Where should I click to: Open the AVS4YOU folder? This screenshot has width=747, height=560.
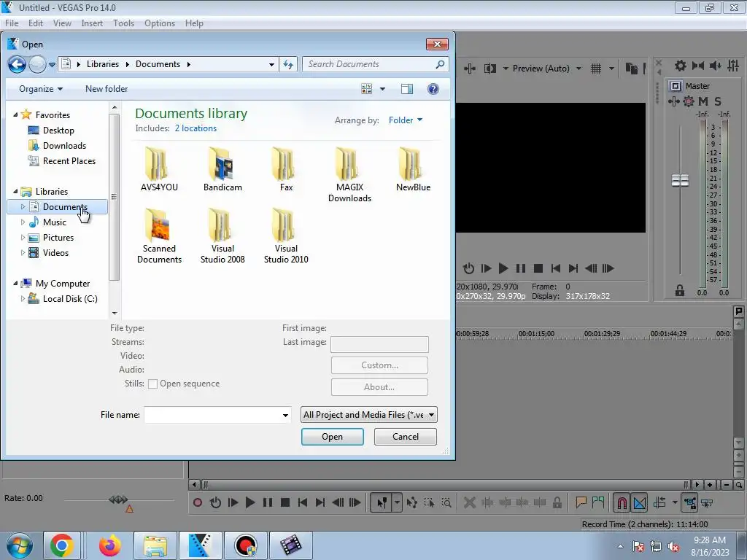[x=159, y=169]
